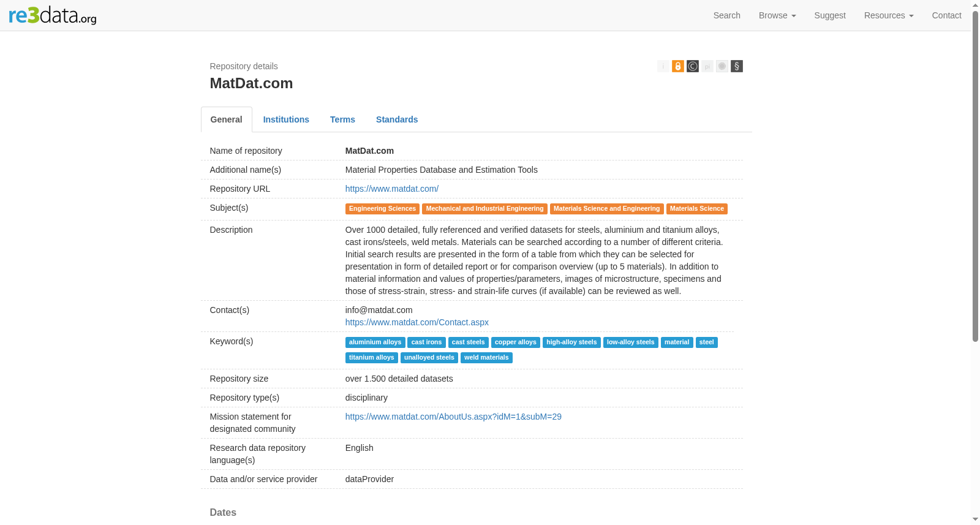This screenshot has width=980, height=525.
Task: Click the faded 'pi' persistent identifier badge
Action: click(x=707, y=66)
